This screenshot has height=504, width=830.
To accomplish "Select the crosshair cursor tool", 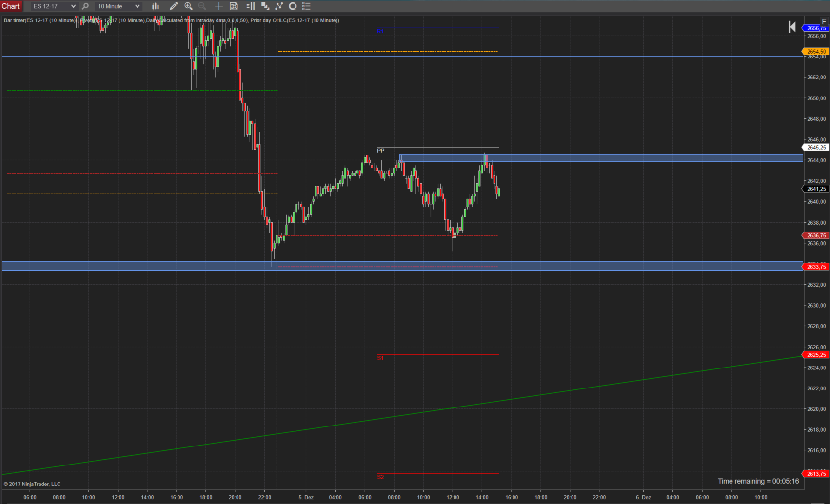I will coord(219,6).
